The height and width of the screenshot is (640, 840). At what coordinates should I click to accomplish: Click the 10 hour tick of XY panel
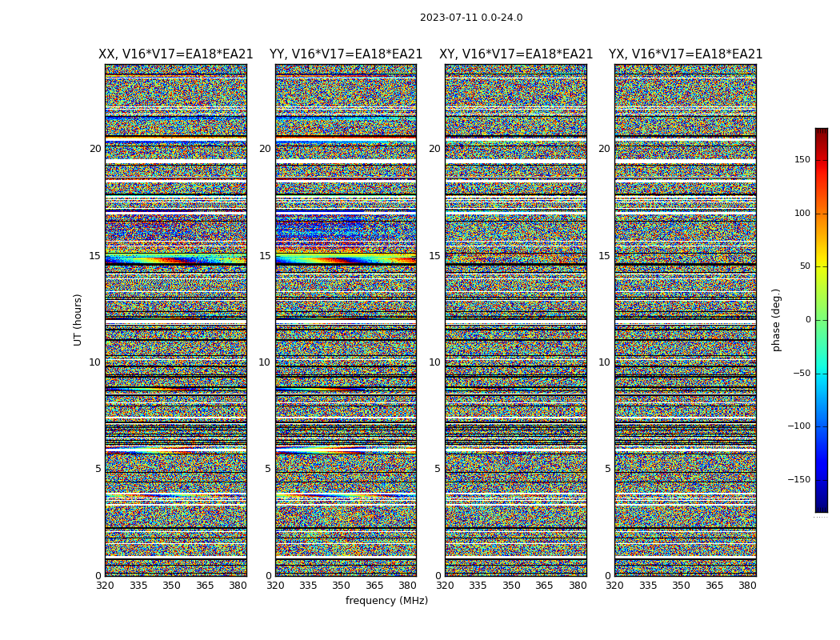[435, 362]
